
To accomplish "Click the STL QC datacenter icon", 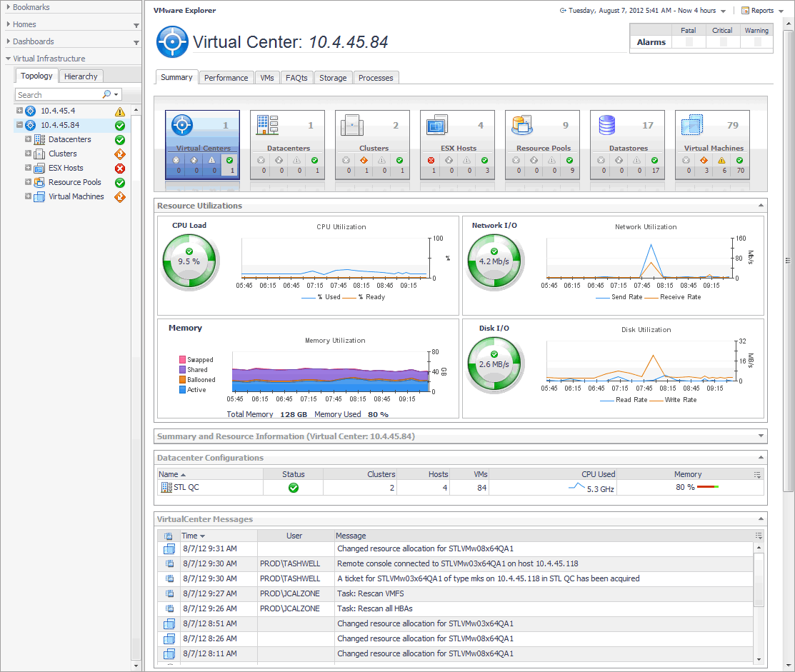I will tap(166, 487).
